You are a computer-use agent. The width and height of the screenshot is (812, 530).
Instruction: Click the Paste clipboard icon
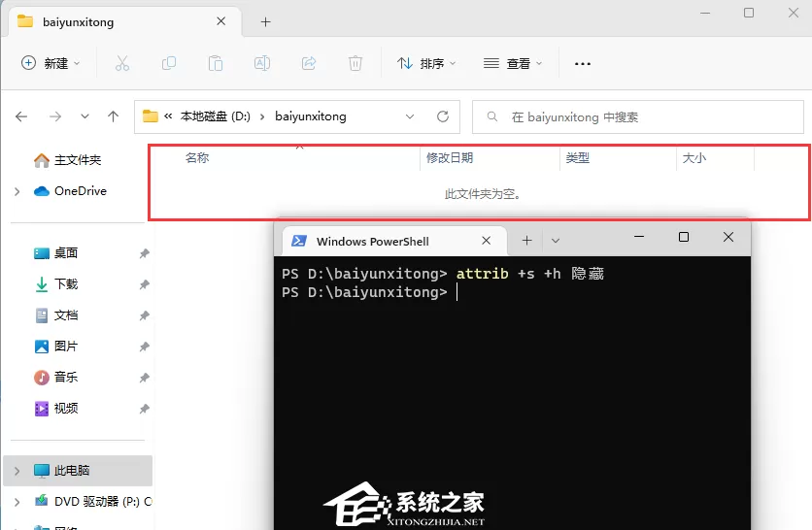tap(216, 64)
